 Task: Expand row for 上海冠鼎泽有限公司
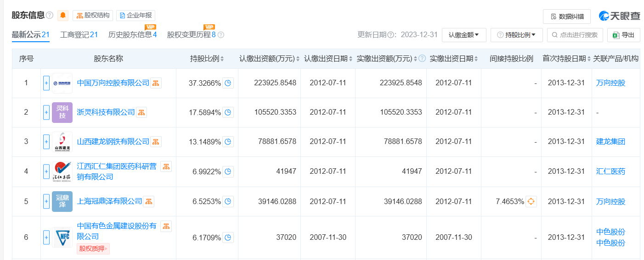point(46,201)
